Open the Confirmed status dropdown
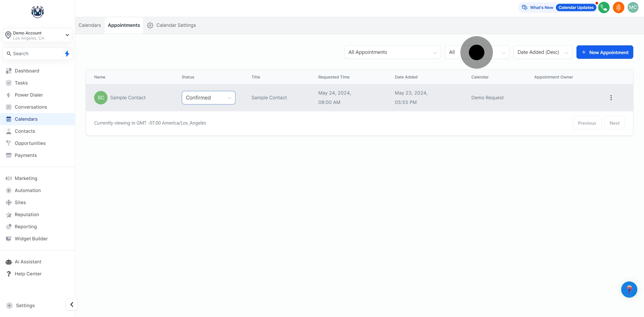644x317 pixels. pos(208,98)
